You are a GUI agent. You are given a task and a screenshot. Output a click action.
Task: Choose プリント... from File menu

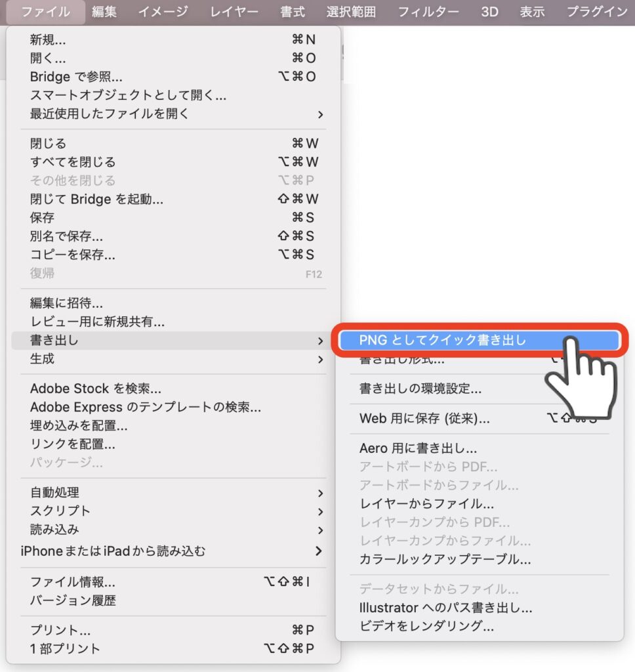[60, 630]
